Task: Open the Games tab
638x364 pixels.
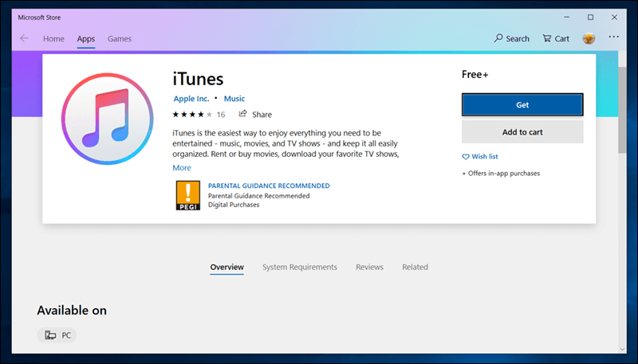Action: (x=119, y=39)
